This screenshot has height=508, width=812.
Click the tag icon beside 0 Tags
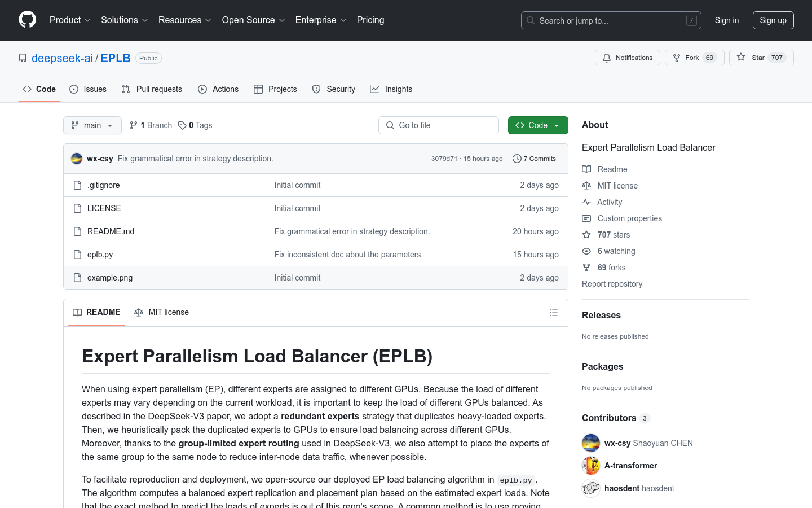(182, 125)
